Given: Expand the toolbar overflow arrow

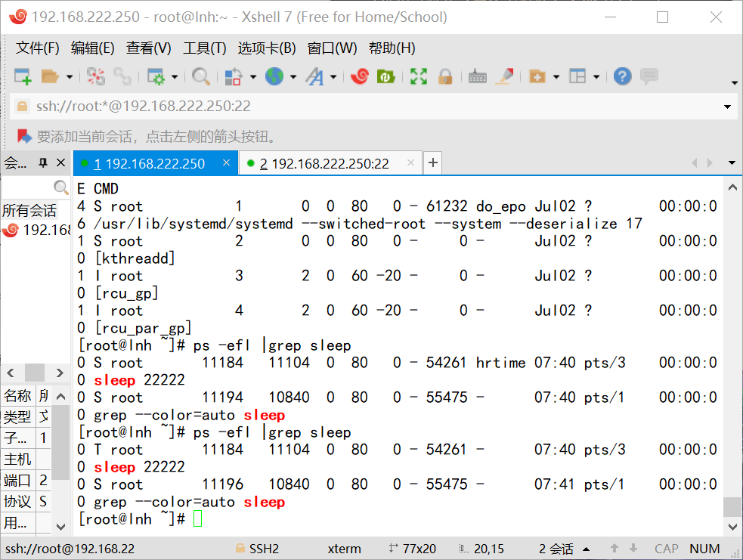Looking at the screenshot, I should tap(735, 83).
